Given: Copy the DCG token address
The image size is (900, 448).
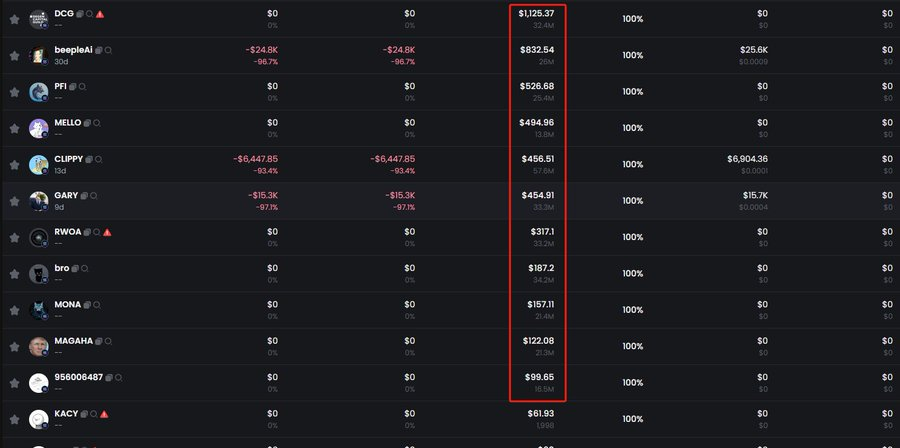Looking at the screenshot, I should tap(80, 14).
